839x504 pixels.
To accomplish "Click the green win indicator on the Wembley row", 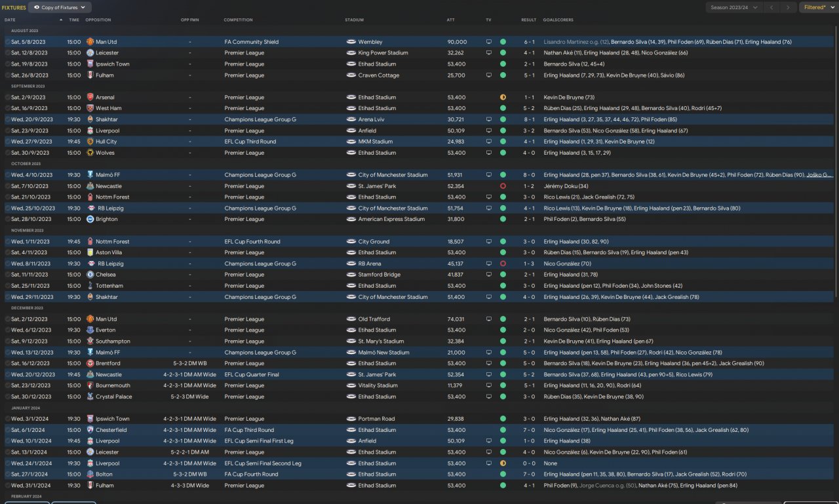I will [x=503, y=42].
